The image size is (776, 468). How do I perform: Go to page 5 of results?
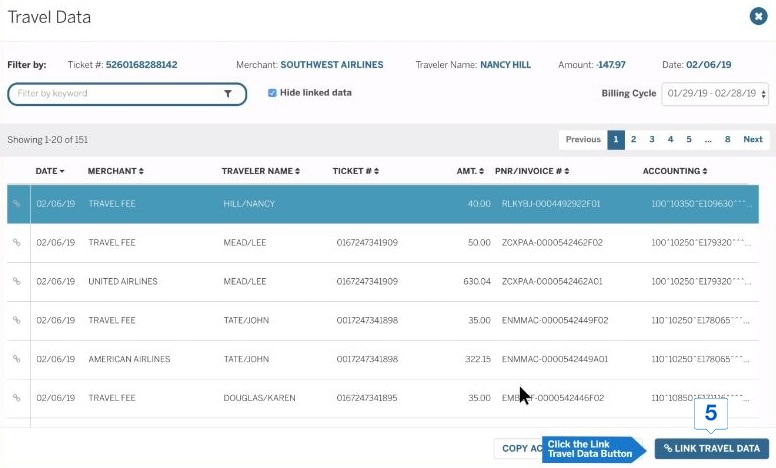(x=688, y=140)
